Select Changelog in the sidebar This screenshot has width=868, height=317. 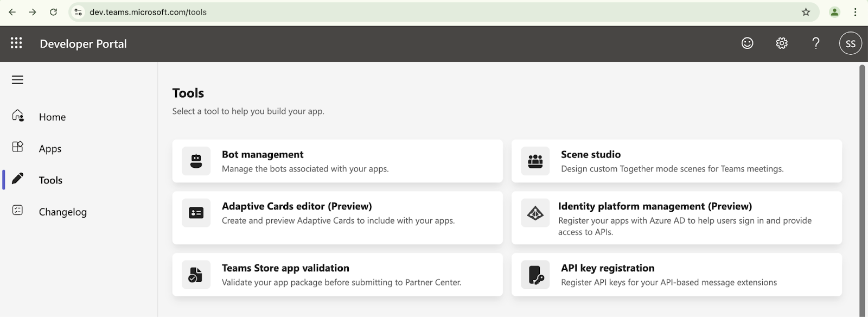pyautogui.click(x=62, y=212)
